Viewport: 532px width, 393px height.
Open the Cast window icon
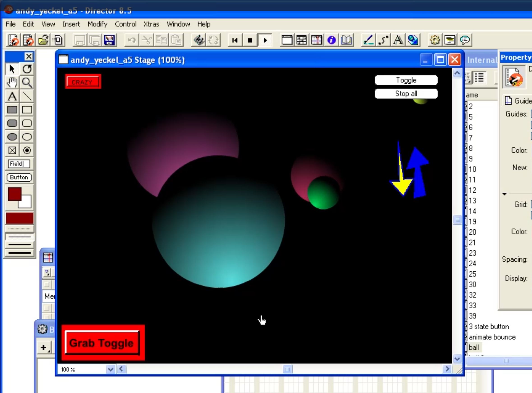tap(302, 40)
